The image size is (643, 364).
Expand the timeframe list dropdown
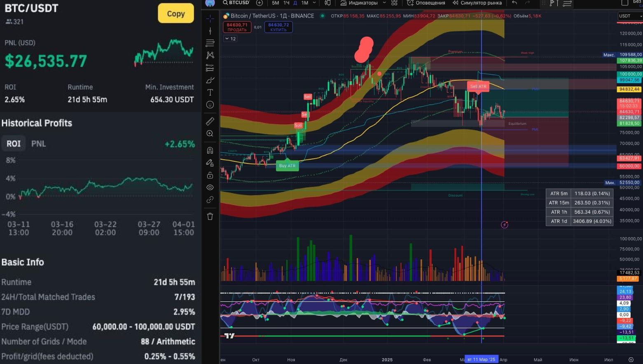tap(314, 3)
